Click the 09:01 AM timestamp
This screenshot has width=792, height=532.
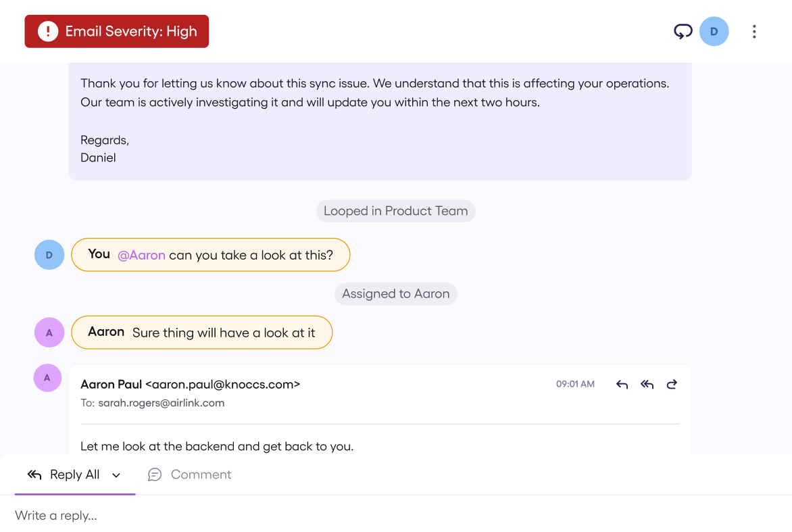coord(575,384)
